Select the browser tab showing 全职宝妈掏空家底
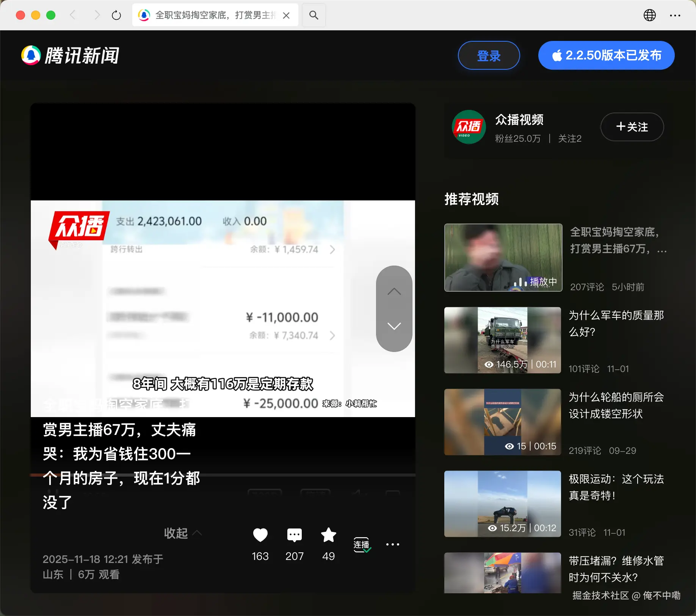Image resolution: width=696 pixels, height=616 pixels. coord(205,15)
